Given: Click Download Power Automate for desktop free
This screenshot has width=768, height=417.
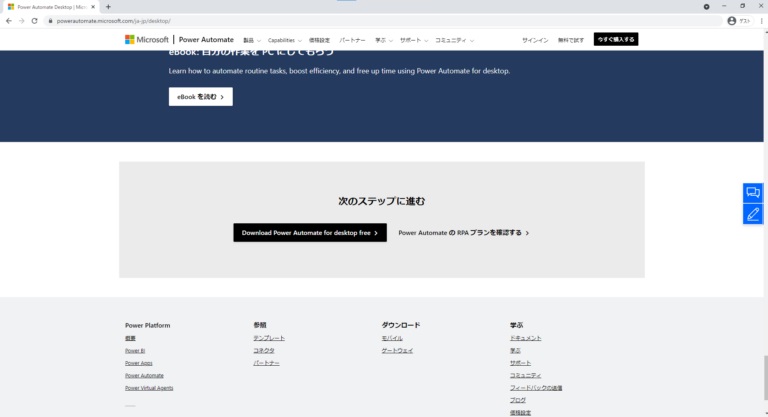Looking at the screenshot, I should (310, 233).
